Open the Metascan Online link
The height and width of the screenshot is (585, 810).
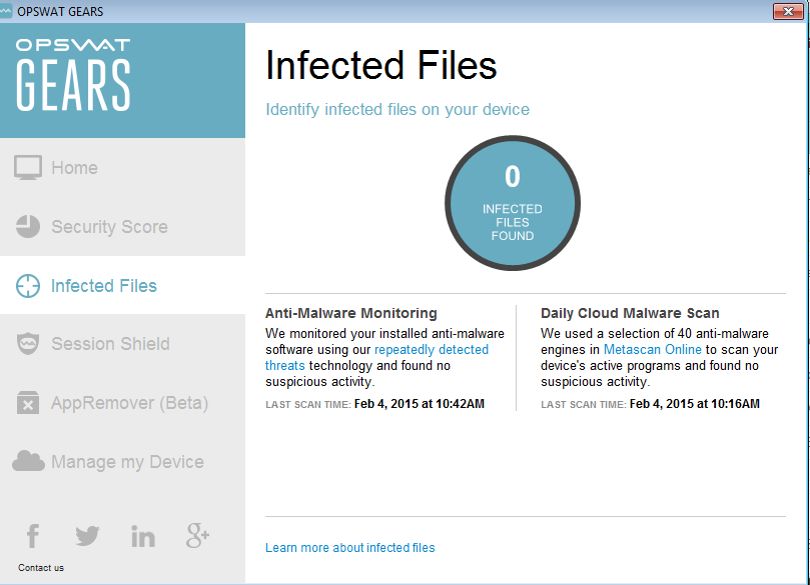(x=652, y=350)
